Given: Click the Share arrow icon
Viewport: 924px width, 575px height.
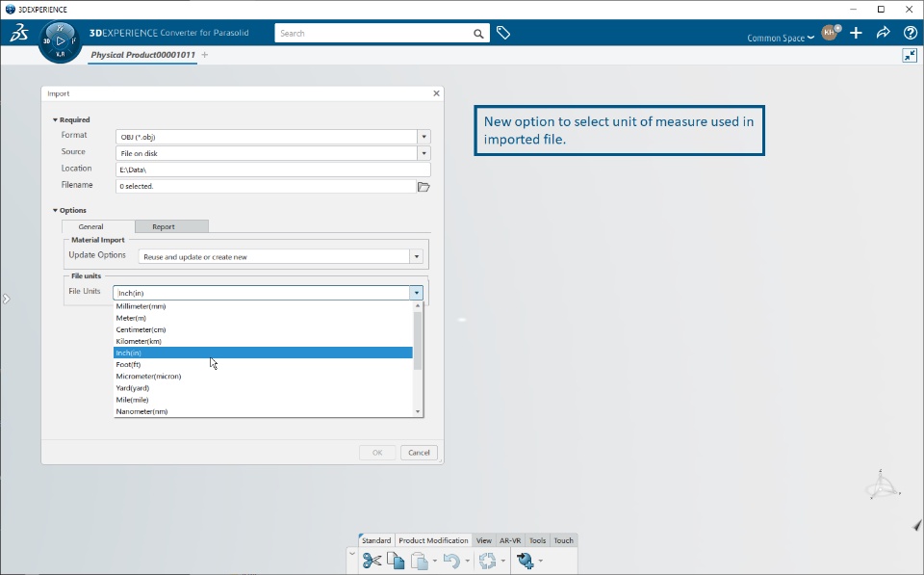Looking at the screenshot, I should pyautogui.click(x=883, y=33).
